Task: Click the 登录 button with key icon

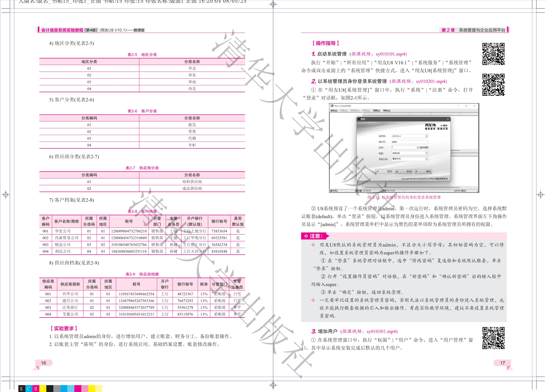Action: point(385,171)
